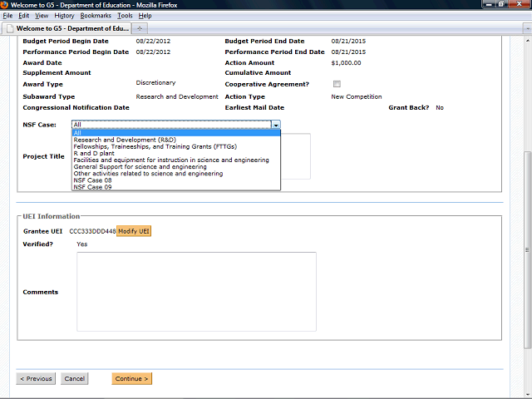Screen dimensions: 532x399
Task: Open the Tools menu
Action: [125, 16]
